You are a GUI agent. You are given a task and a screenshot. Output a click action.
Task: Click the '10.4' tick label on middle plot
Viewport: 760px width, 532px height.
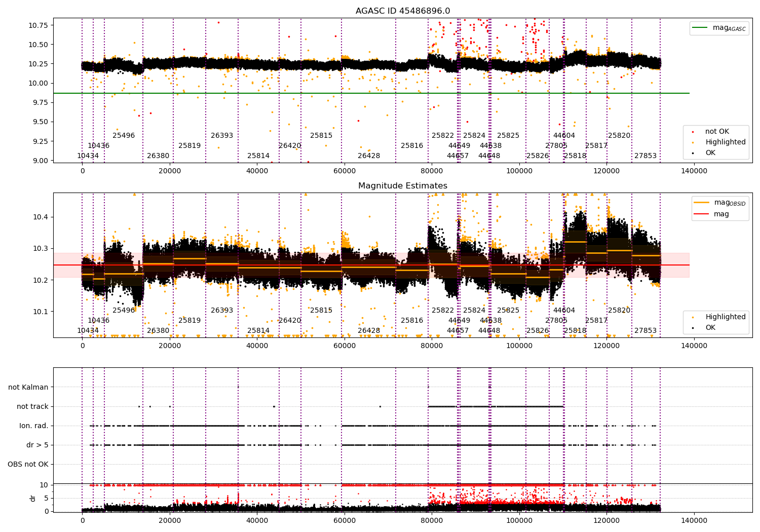point(41,217)
